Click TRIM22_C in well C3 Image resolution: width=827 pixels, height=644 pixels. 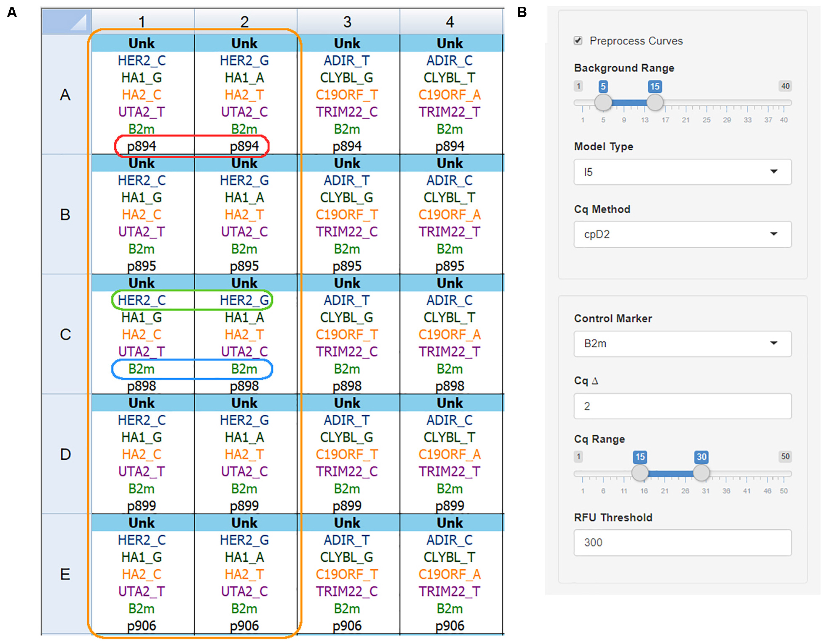347,351
